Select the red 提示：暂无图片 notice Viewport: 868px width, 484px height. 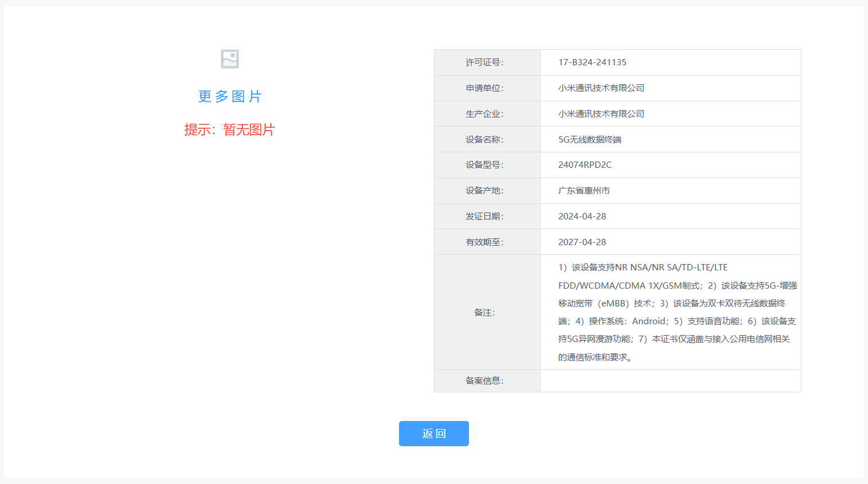230,130
